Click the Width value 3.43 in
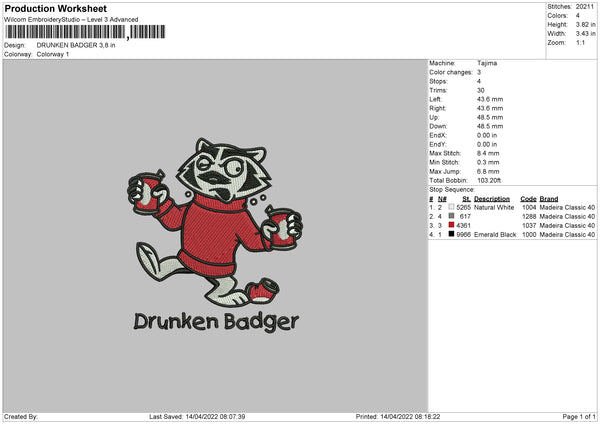The image size is (600, 424). click(585, 34)
